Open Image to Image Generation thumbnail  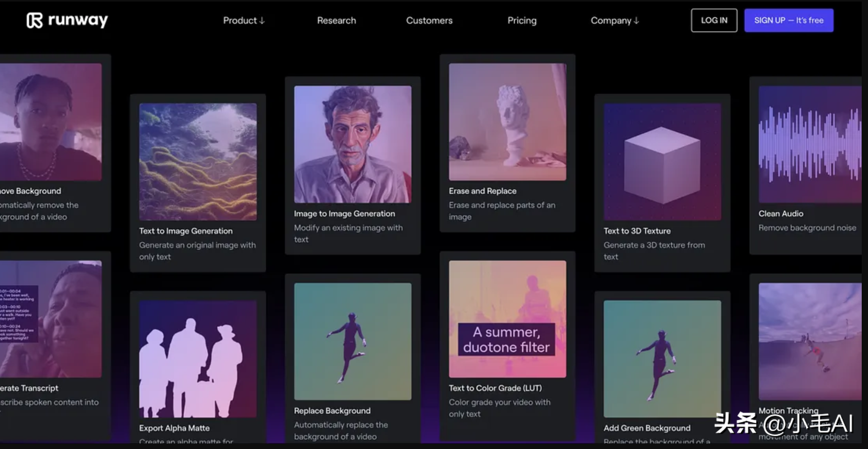tap(353, 144)
